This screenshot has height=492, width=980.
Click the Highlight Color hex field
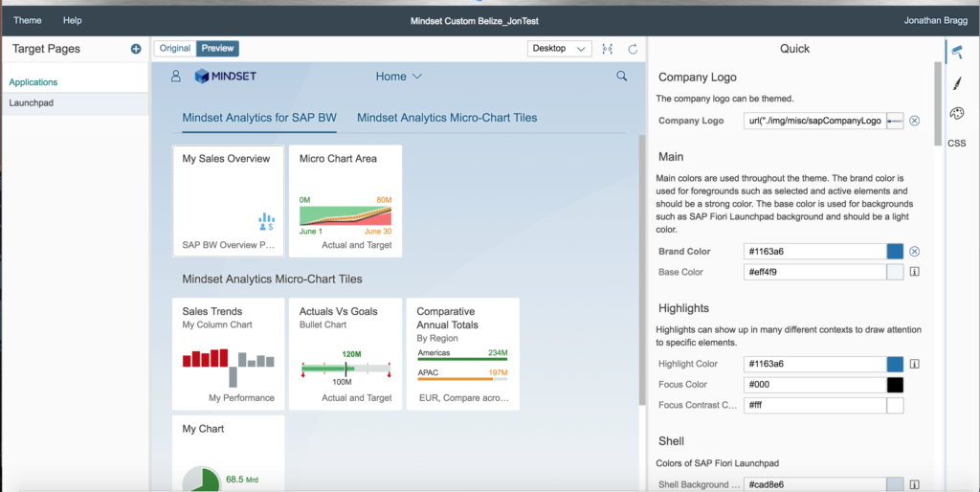[x=815, y=364]
